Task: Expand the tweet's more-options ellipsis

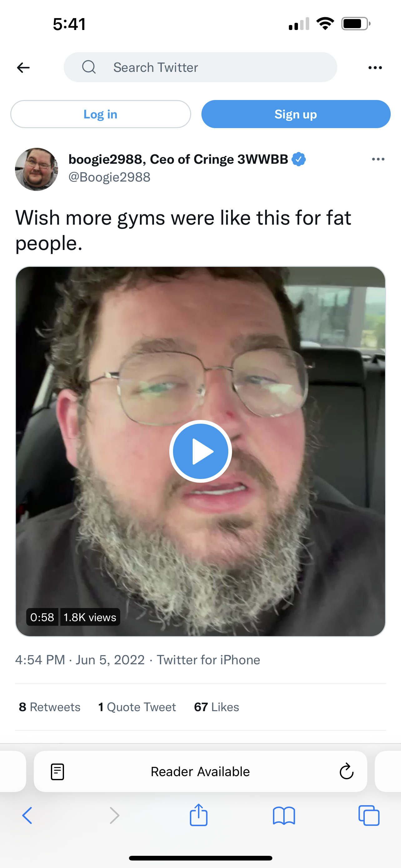Action: click(x=378, y=159)
